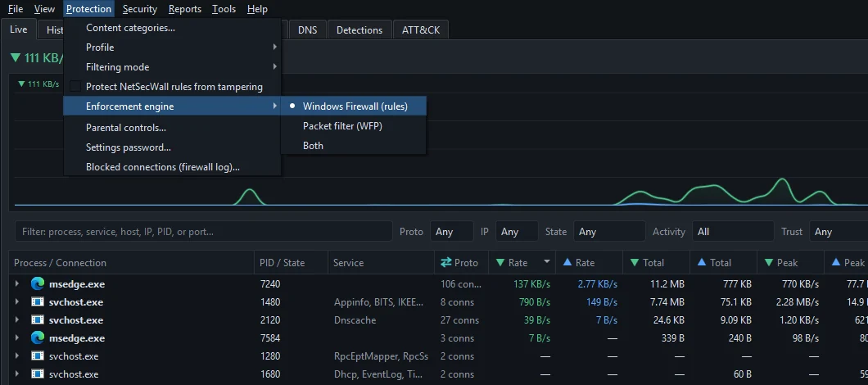868x385 pixels.
Task: Switch to the DNS tab
Action: click(308, 30)
